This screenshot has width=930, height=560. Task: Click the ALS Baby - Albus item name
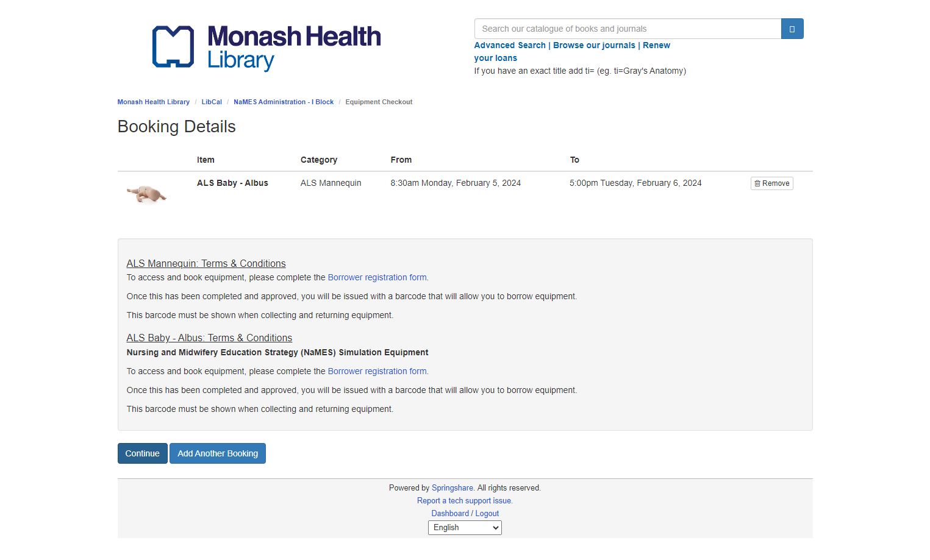pyautogui.click(x=232, y=183)
